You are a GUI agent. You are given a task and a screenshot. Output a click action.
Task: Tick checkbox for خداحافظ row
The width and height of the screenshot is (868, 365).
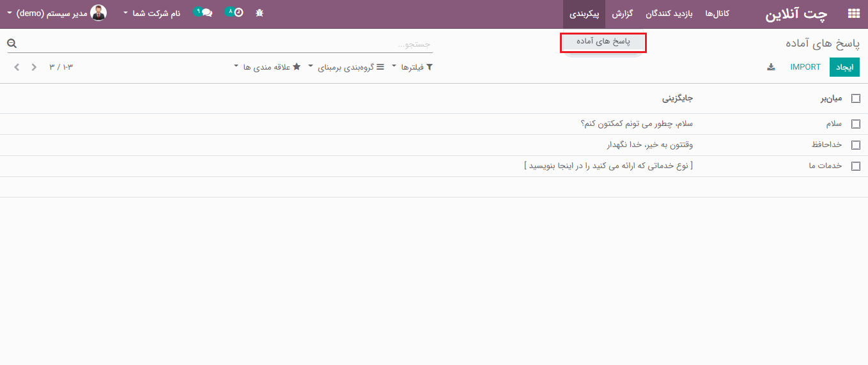[856, 145]
